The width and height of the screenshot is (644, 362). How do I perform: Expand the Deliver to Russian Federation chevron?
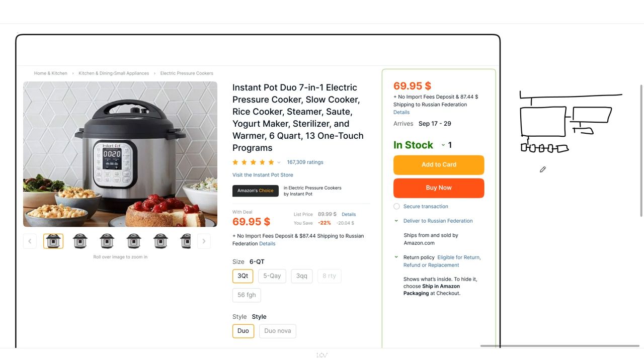(396, 221)
